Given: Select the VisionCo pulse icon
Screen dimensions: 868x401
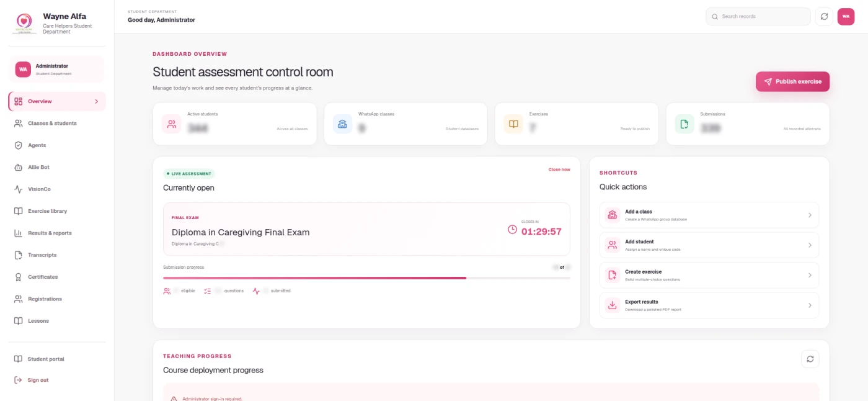Looking at the screenshot, I should [x=18, y=189].
